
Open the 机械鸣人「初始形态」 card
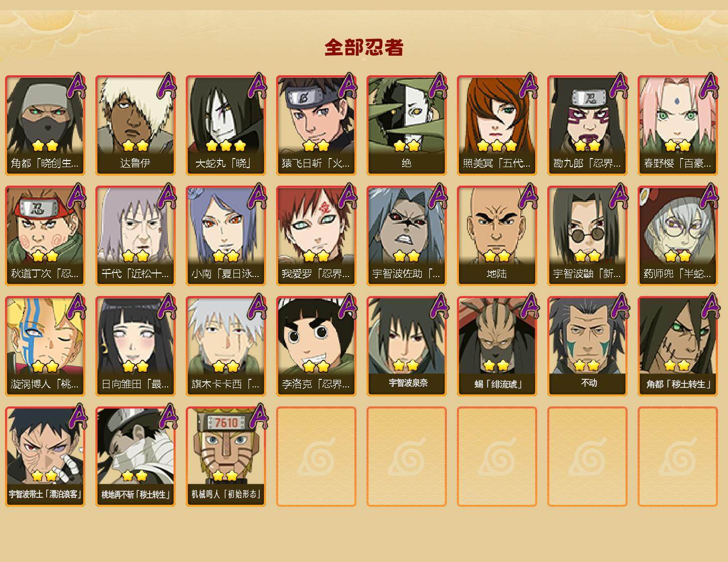pyautogui.click(x=226, y=457)
